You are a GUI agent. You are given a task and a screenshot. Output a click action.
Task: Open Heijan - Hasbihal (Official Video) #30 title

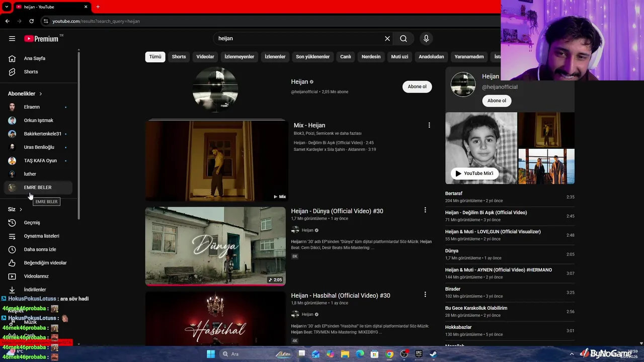(x=341, y=296)
